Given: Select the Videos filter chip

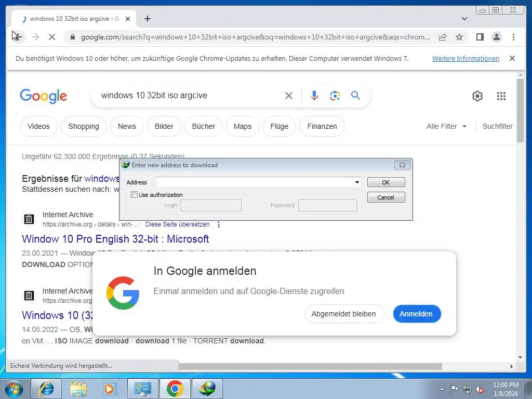Looking at the screenshot, I should [38, 126].
